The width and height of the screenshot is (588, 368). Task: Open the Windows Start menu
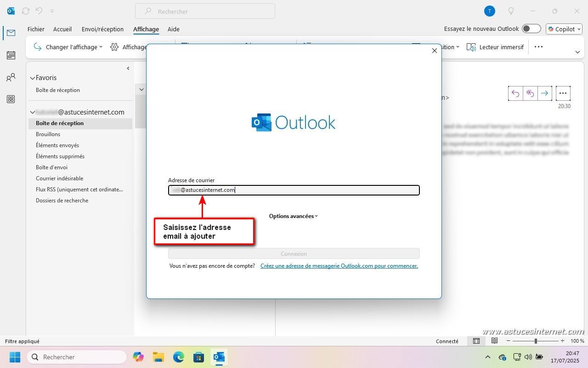[x=15, y=357]
